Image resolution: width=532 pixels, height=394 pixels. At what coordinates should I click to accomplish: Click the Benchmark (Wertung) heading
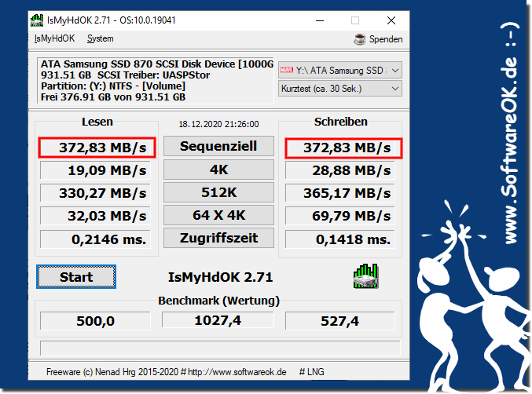218,301
